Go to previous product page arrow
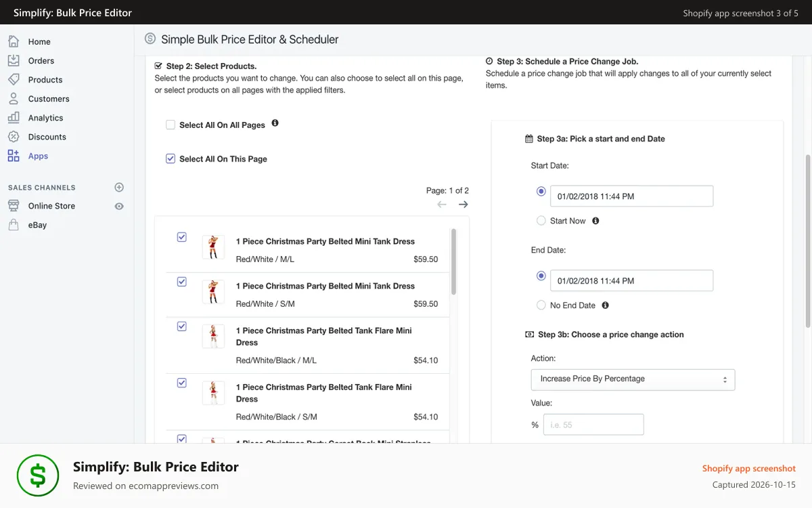Viewport: 812px width, 508px height. [x=442, y=205]
